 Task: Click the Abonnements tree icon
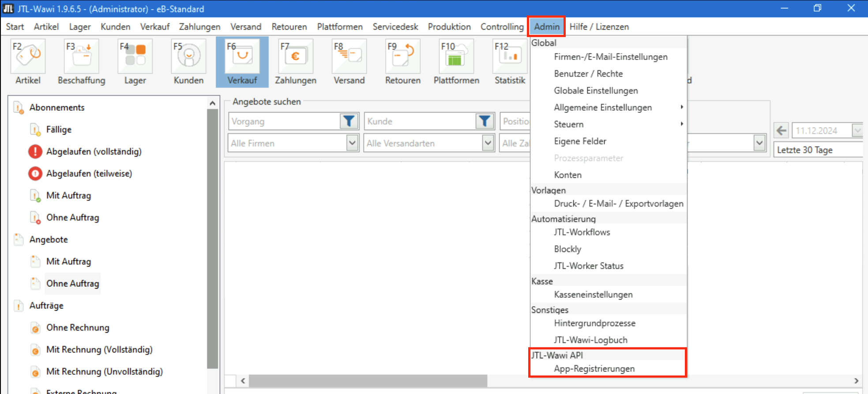pyautogui.click(x=19, y=108)
